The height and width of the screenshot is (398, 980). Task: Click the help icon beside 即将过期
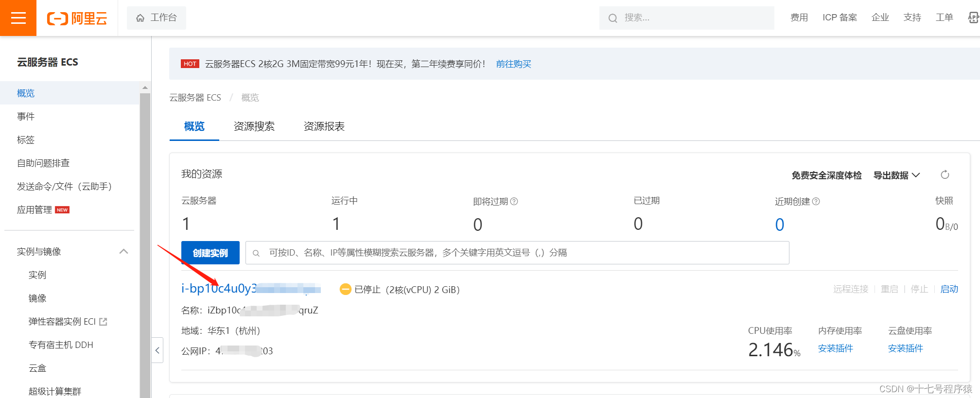pos(514,201)
